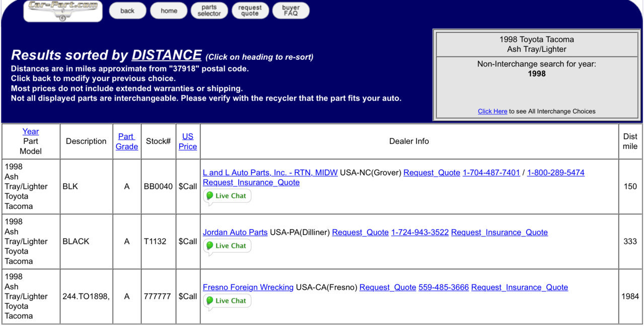This screenshot has width=644, height=328.
Task: Open the buyer FAQ button
Action: (291, 11)
